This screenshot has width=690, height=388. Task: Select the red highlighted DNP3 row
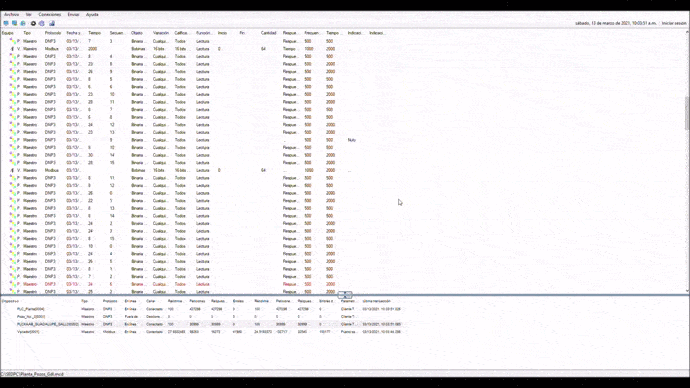click(172, 284)
